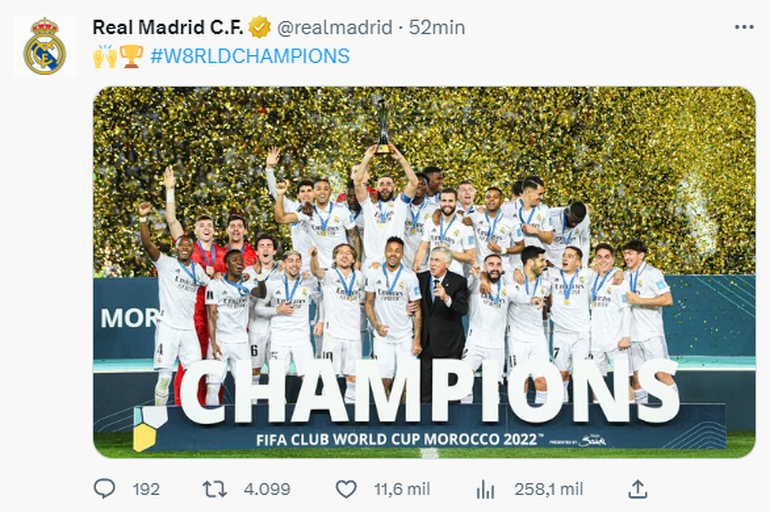Click the reply speech bubble icon

[104, 489]
